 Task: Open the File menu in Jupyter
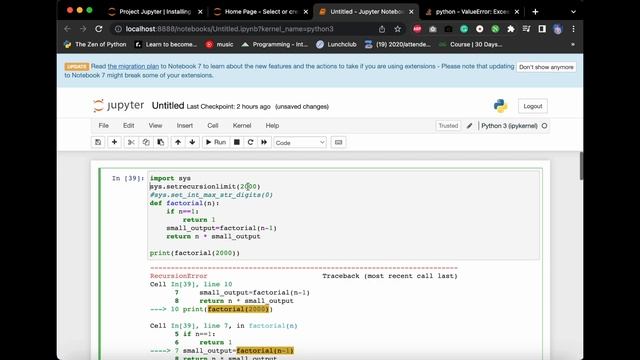pos(104,126)
